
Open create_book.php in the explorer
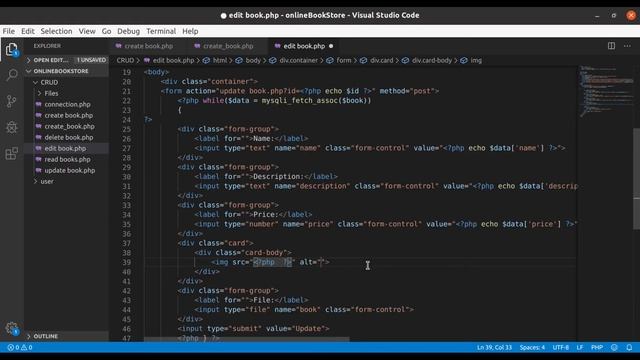(x=69, y=127)
